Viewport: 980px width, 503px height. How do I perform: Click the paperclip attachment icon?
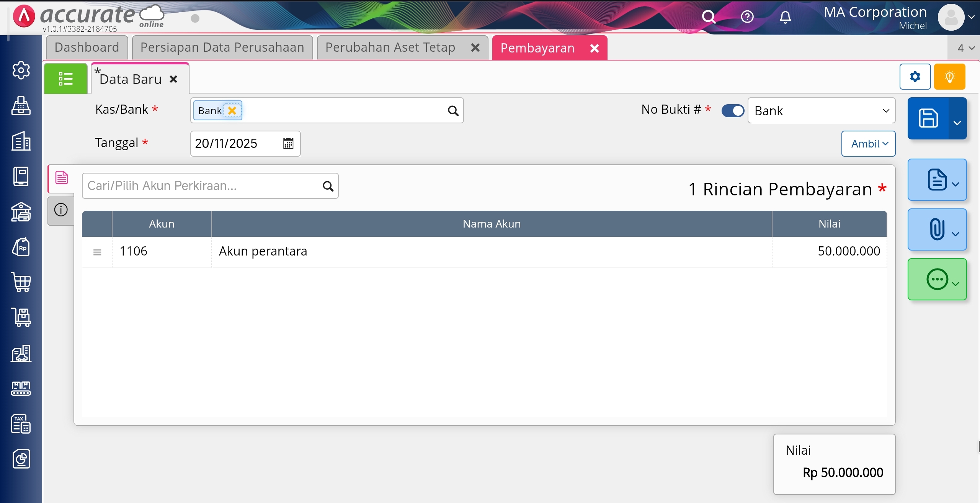click(x=936, y=229)
